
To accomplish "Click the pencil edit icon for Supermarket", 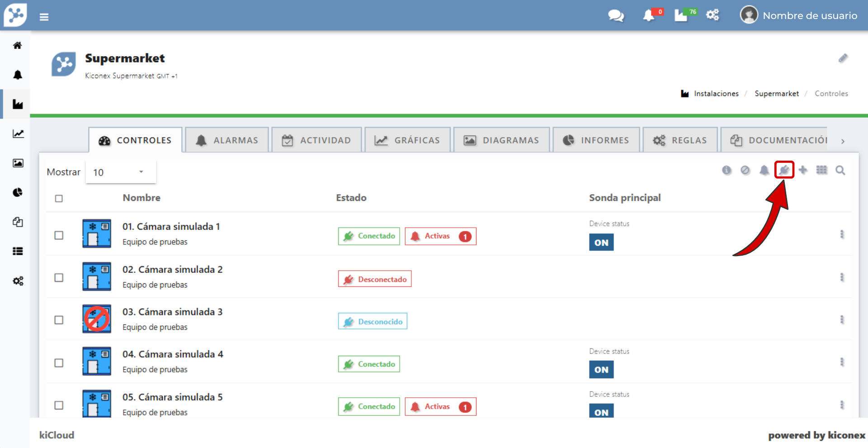I will coord(843,58).
